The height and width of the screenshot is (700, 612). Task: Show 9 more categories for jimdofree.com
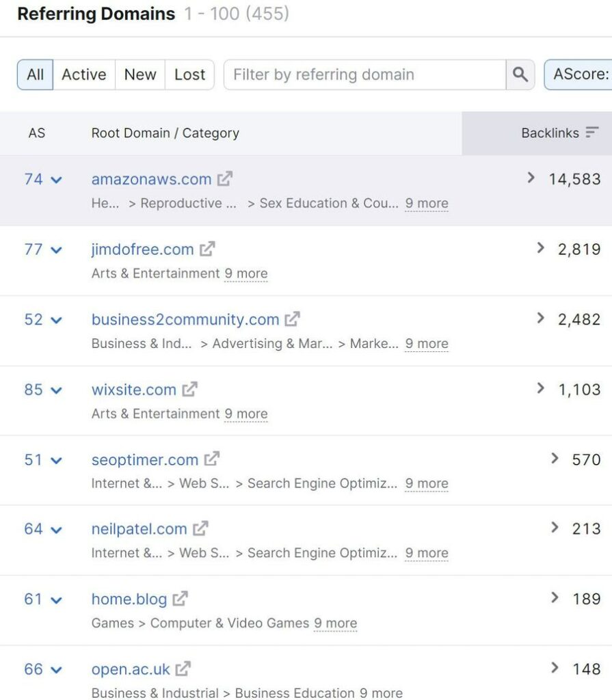click(x=246, y=273)
